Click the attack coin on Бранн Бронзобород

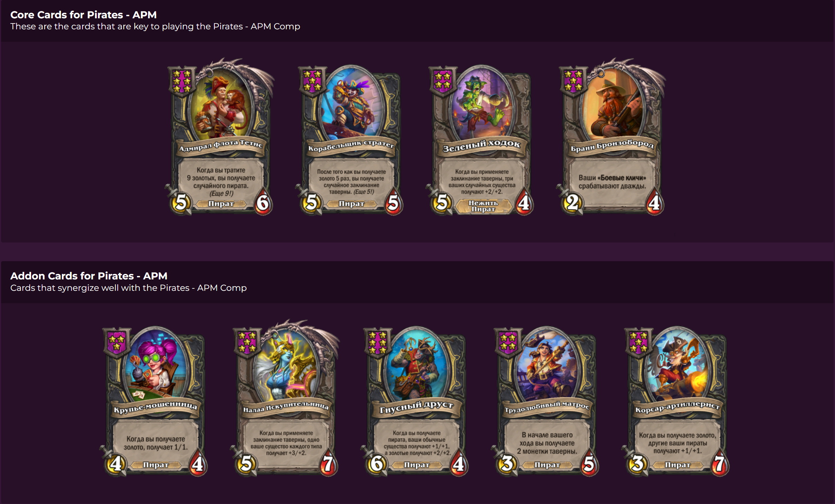click(572, 203)
